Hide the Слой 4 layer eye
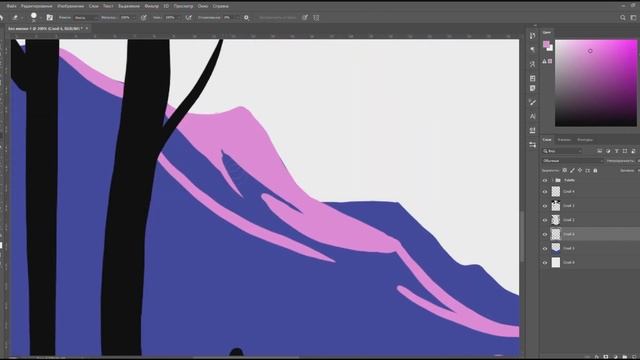The height and width of the screenshot is (360, 640). (545, 191)
